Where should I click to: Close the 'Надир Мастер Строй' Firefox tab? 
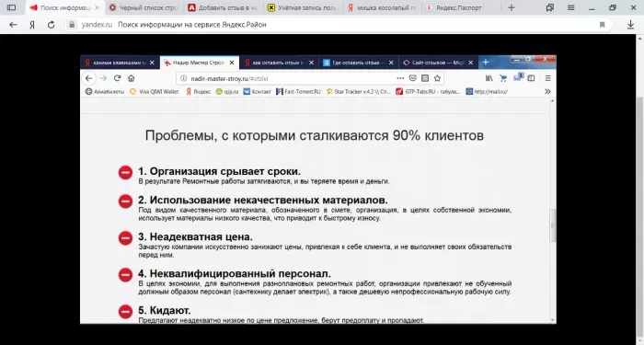(x=232, y=63)
